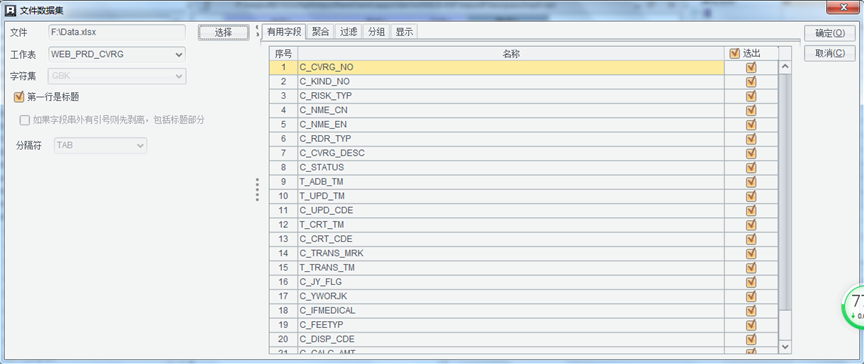This screenshot has width=864, height=364.
Task: Click the field list vertical scrollbar thumb
Action: point(785,192)
